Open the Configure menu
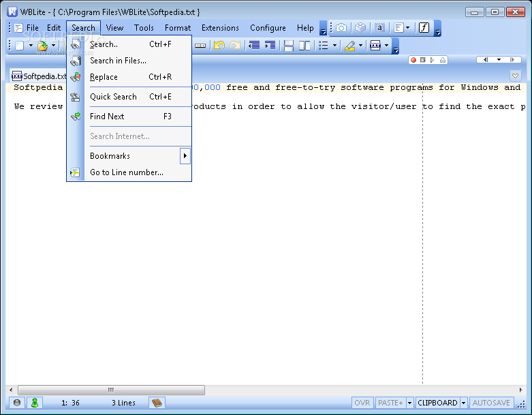 (x=268, y=28)
